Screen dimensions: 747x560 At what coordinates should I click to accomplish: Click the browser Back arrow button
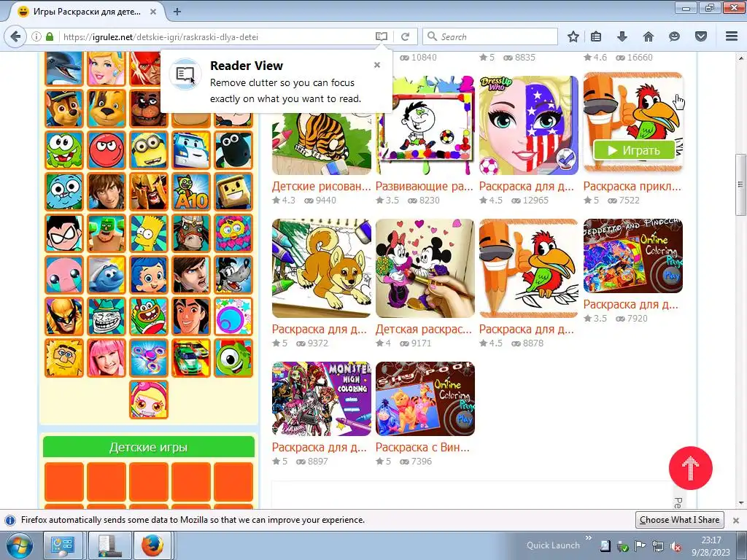[16, 36]
